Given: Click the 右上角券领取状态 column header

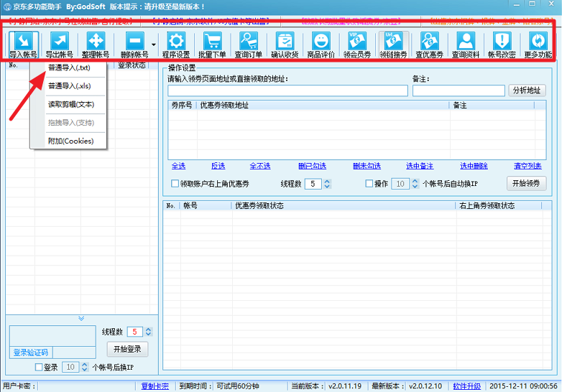Looking at the screenshot, I should tap(499, 206).
